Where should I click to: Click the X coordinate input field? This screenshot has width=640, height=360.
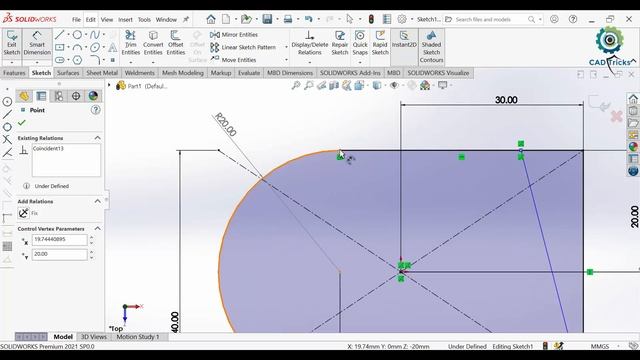point(59,240)
